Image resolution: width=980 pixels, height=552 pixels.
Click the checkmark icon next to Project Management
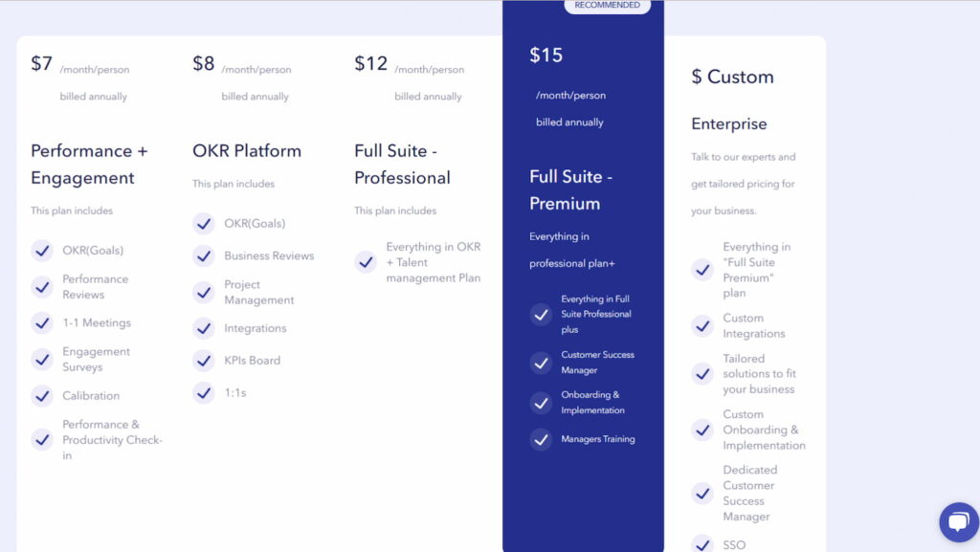coord(203,293)
